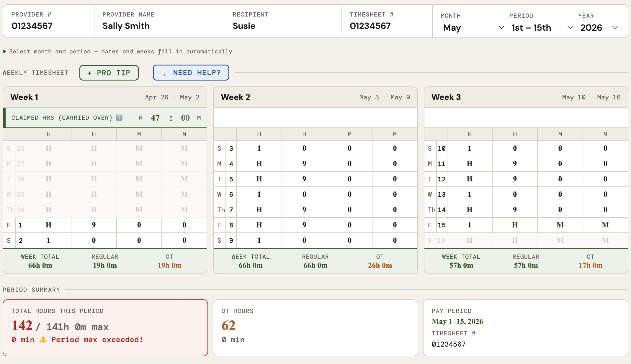Viewport: 631px width, 364px height.
Task: Edit the Provider Name field Sally Smith
Action: coord(126,26)
